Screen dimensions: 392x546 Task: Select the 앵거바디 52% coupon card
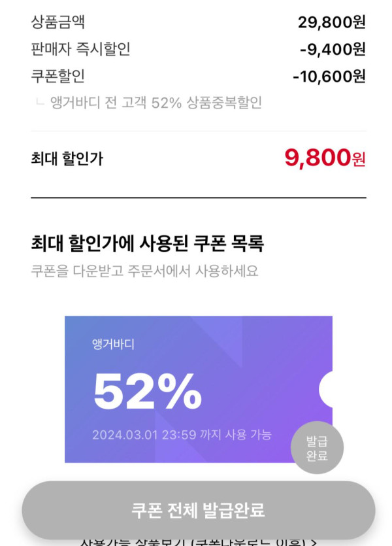[196, 366]
